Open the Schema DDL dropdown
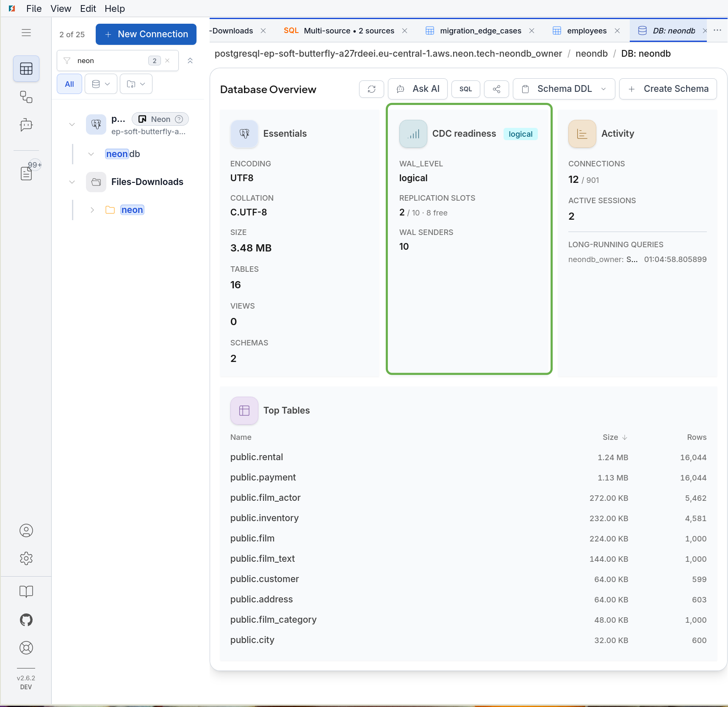Viewport: 728px width, 707px height. [564, 89]
